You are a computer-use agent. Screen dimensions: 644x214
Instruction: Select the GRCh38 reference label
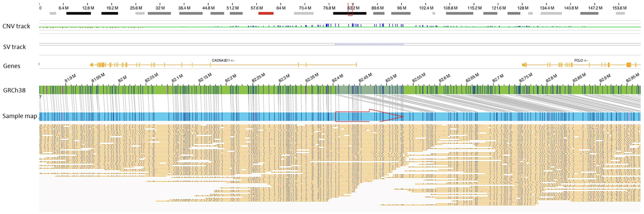coord(14,90)
